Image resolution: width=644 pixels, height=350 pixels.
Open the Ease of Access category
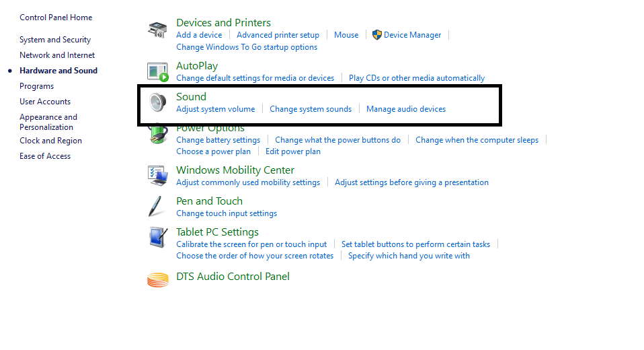coord(45,156)
